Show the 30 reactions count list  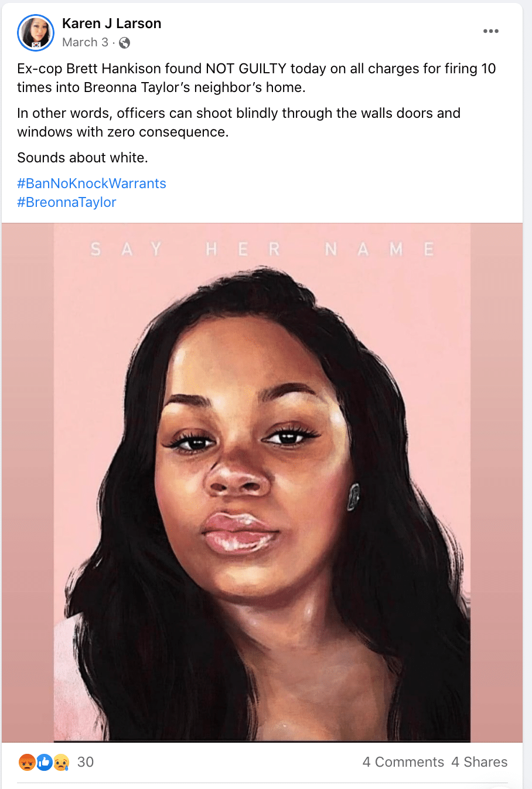tap(86, 762)
